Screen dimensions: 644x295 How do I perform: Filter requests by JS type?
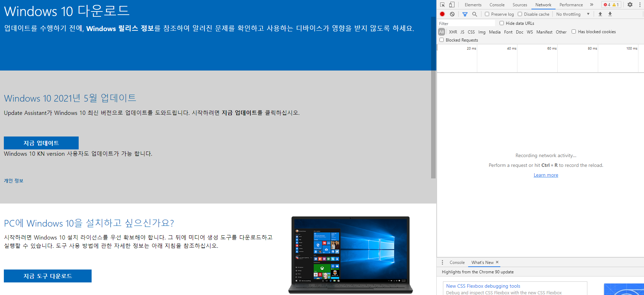click(462, 32)
